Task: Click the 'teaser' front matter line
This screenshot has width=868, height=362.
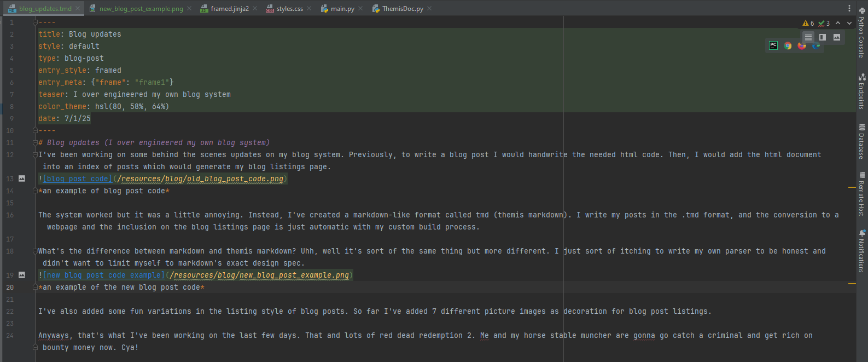Action: coord(135,94)
